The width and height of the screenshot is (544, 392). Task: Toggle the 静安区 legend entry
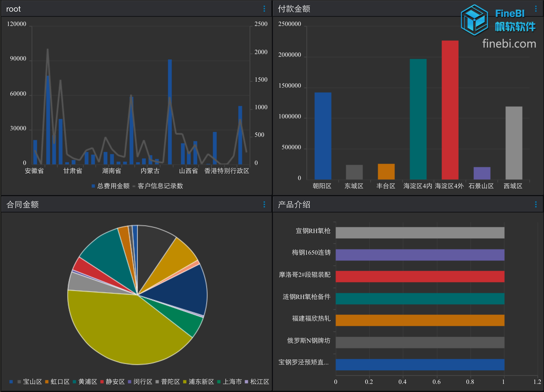tap(113, 382)
